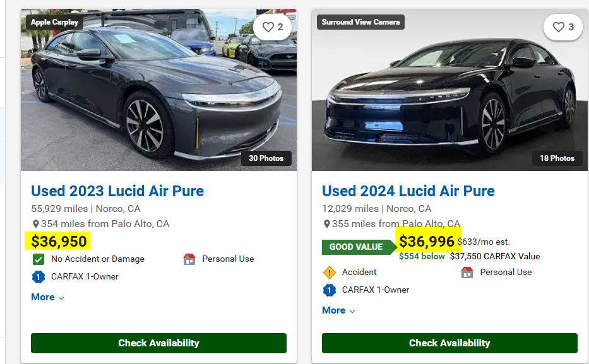The image size is (589, 364).
Task: Expand More details for 2024 Lucid Air
Action: pos(338,310)
